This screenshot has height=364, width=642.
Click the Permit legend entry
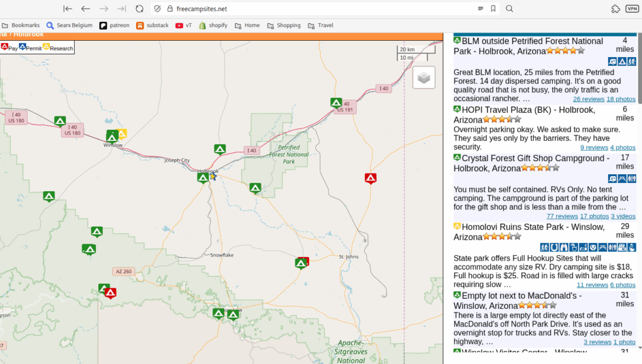[30, 48]
